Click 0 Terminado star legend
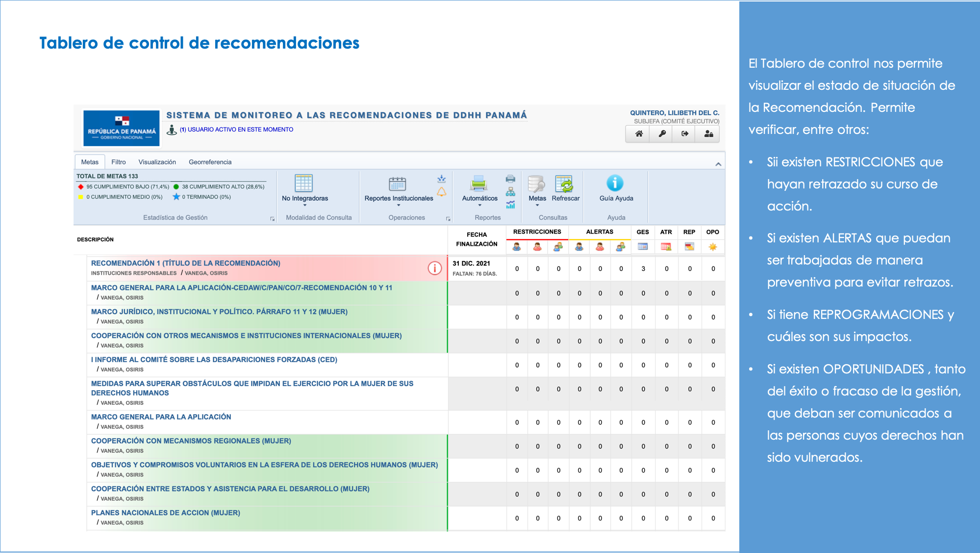This screenshot has height=553, width=980. (x=201, y=197)
